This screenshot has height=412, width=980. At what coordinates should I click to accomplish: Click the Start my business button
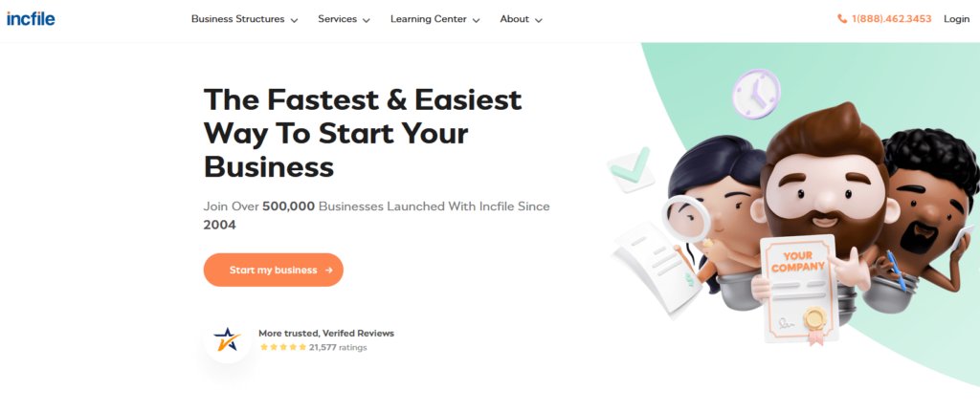[273, 271]
